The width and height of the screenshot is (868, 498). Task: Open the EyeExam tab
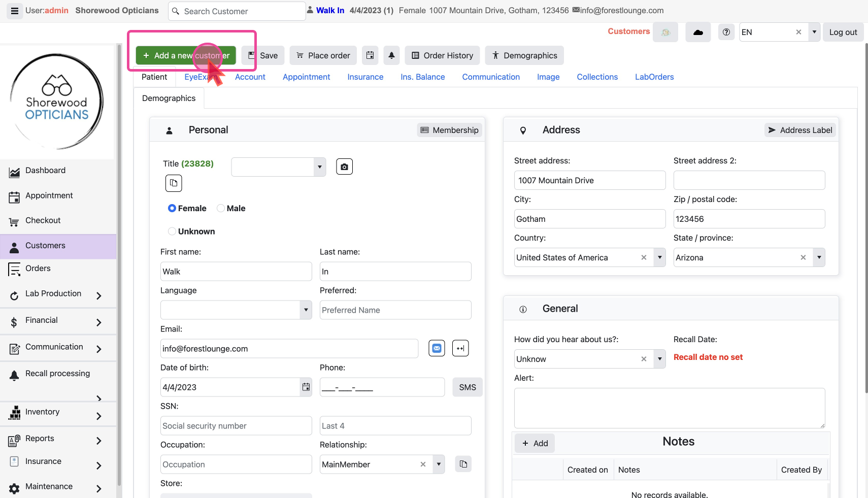197,77
